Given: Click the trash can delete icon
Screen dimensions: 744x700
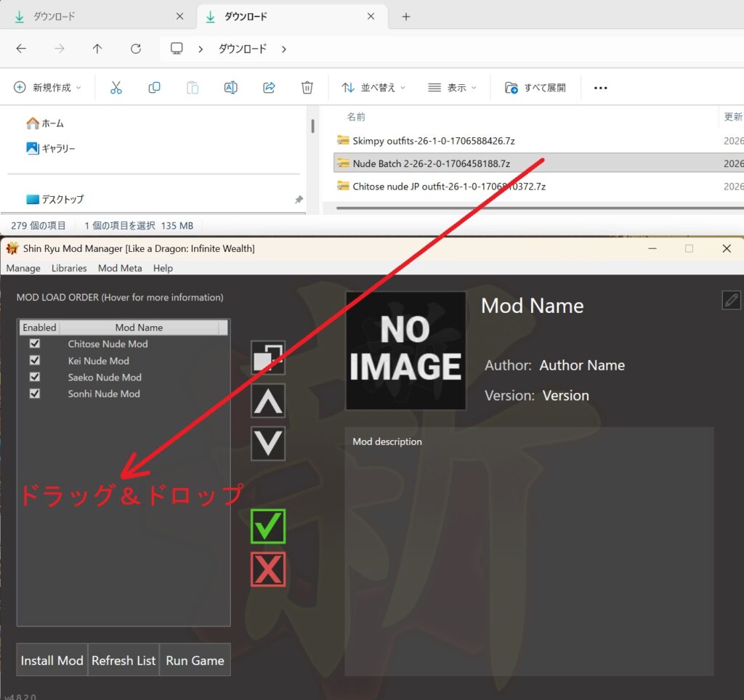Looking at the screenshot, I should pos(307,88).
